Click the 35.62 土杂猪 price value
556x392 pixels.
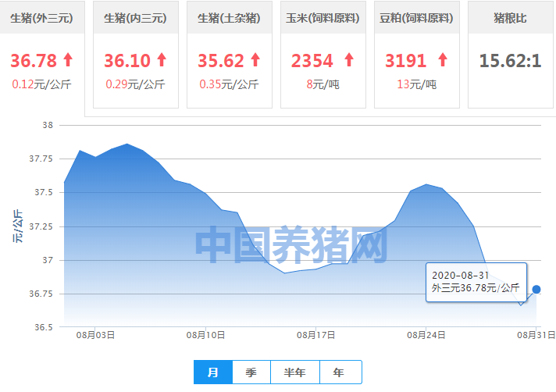[221, 61]
